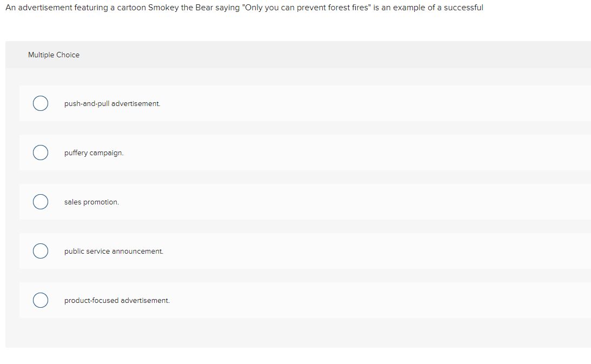Click the 'Multiple Choice' header label
The width and height of the screenshot is (591, 364).
[x=54, y=55]
